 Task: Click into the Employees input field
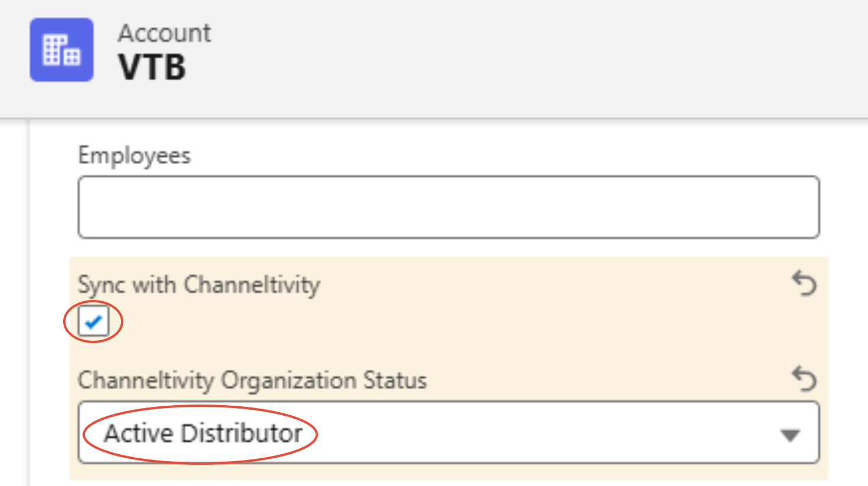pyautogui.click(x=448, y=207)
